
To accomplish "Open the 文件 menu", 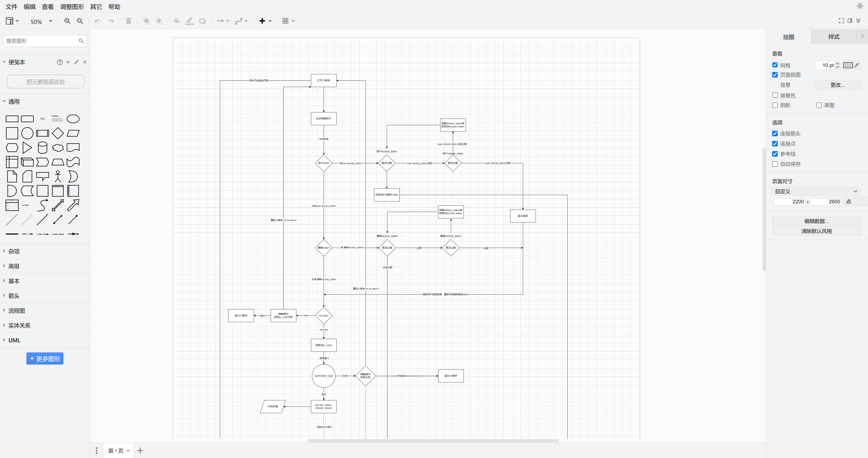I will (x=12, y=7).
